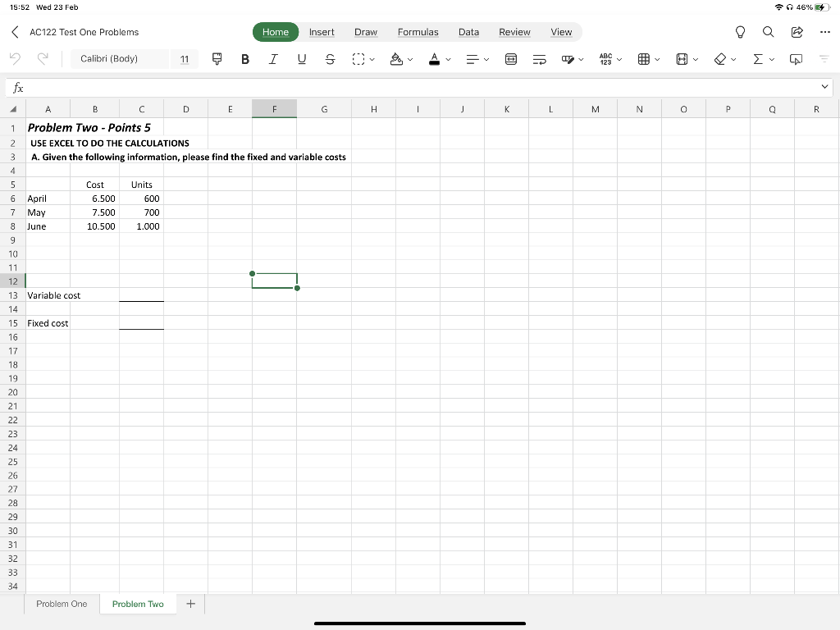Open the Data ribbon tab
The height and width of the screenshot is (630, 840).
pos(468,32)
